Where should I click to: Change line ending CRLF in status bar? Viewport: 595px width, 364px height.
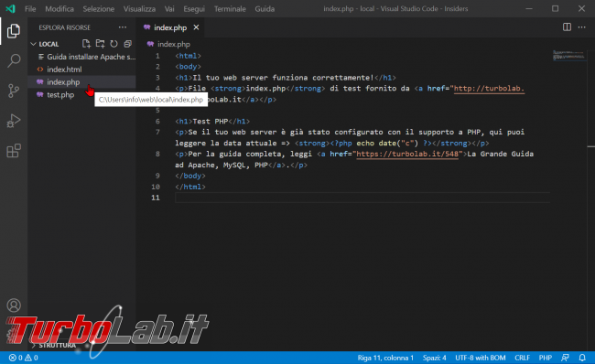click(522, 358)
